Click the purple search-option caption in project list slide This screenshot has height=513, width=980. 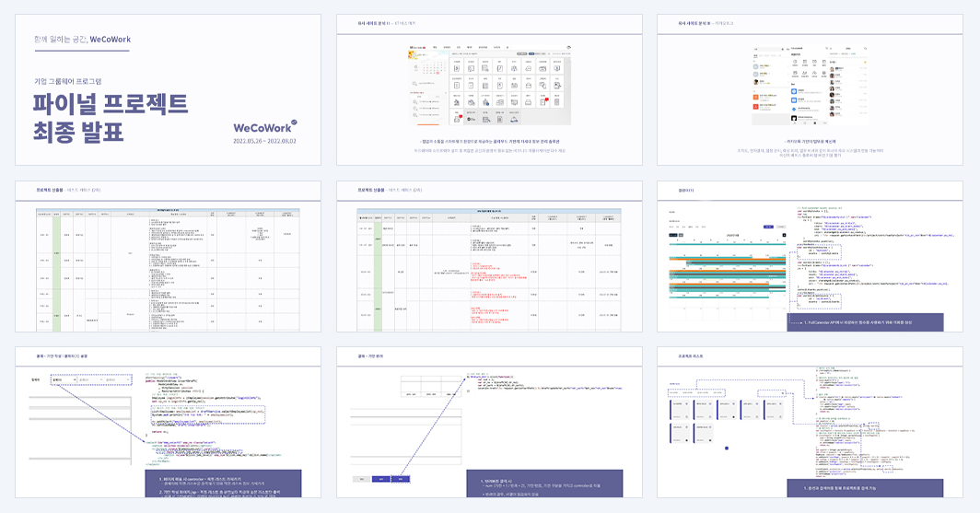[x=865, y=489]
